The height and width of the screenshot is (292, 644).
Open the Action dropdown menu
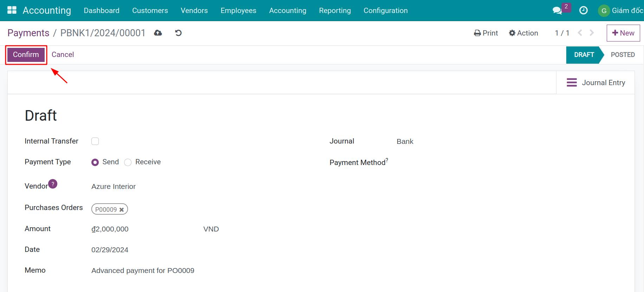tap(523, 33)
